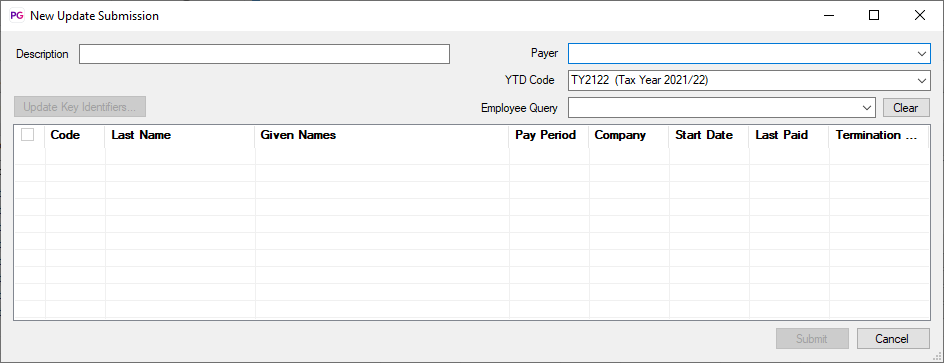Close the New Update Submission window
944x363 pixels.
(920, 16)
